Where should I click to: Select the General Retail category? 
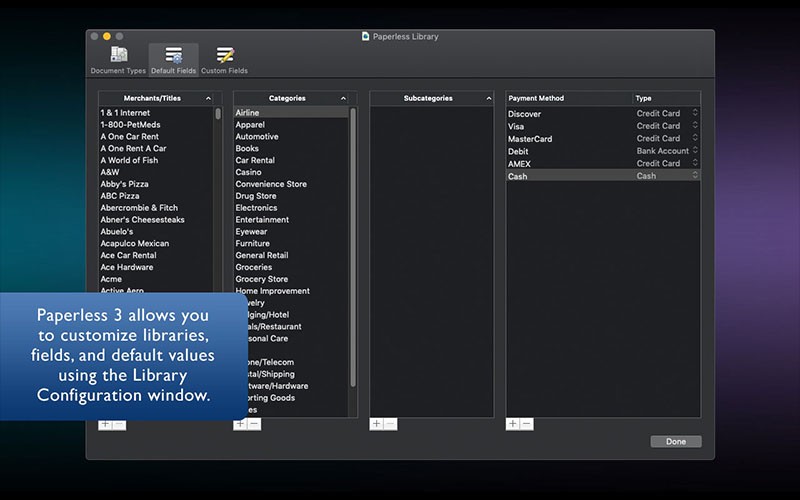(291, 255)
